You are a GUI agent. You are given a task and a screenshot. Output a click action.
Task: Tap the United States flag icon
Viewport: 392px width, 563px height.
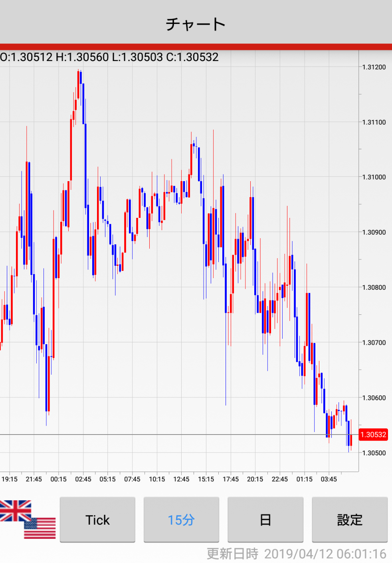(40, 527)
